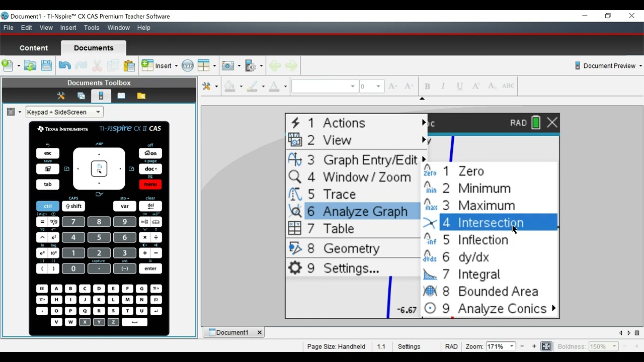Click the camera Take Screen Capture icon
This screenshot has height=362, width=644.
click(227, 65)
